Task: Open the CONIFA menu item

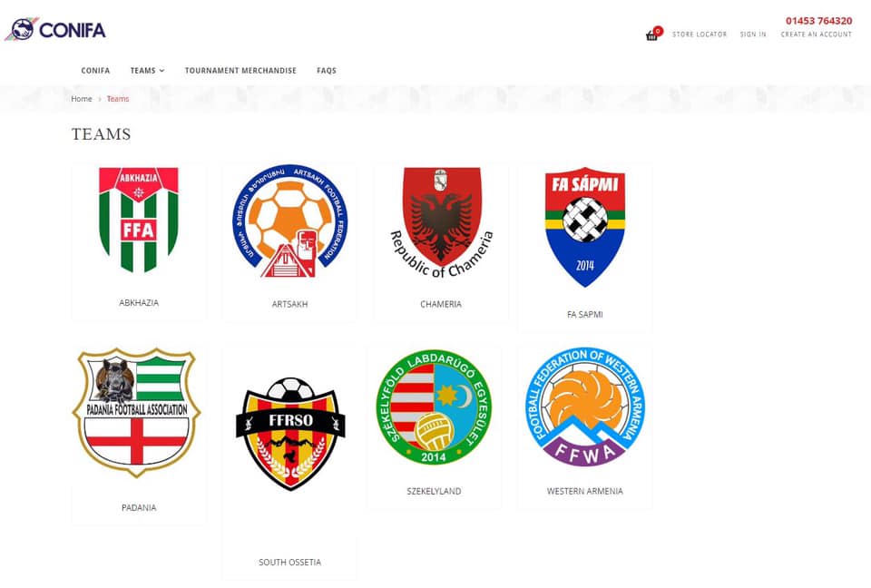Action: (x=95, y=71)
